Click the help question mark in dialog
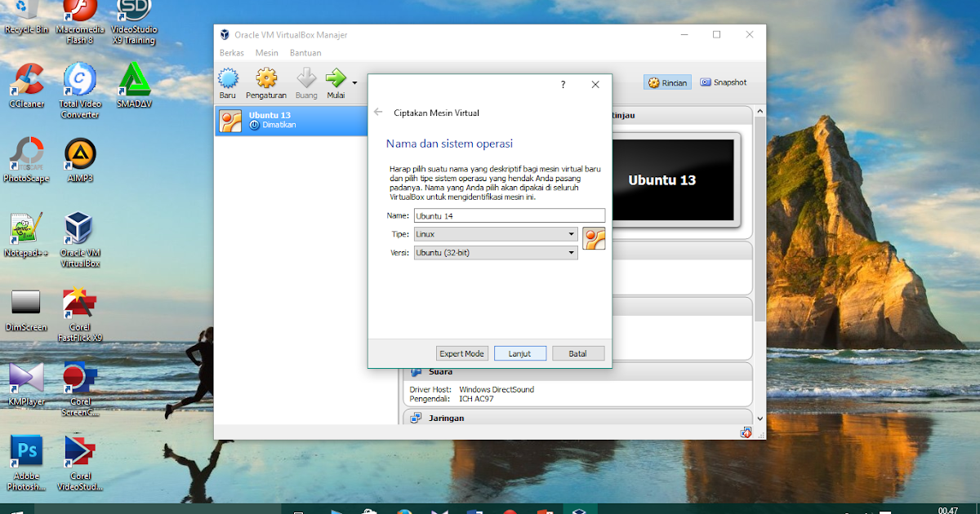 point(563,84)
